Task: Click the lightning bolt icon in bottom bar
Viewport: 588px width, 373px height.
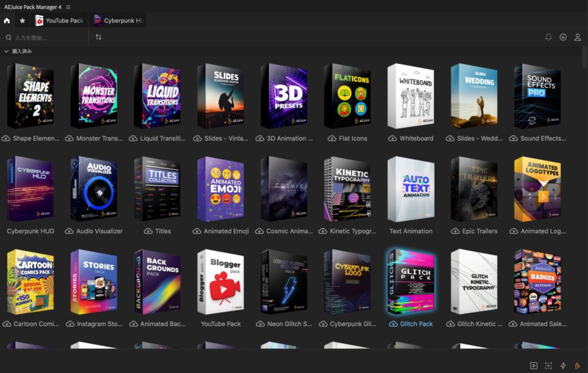Action: point(563,366)
